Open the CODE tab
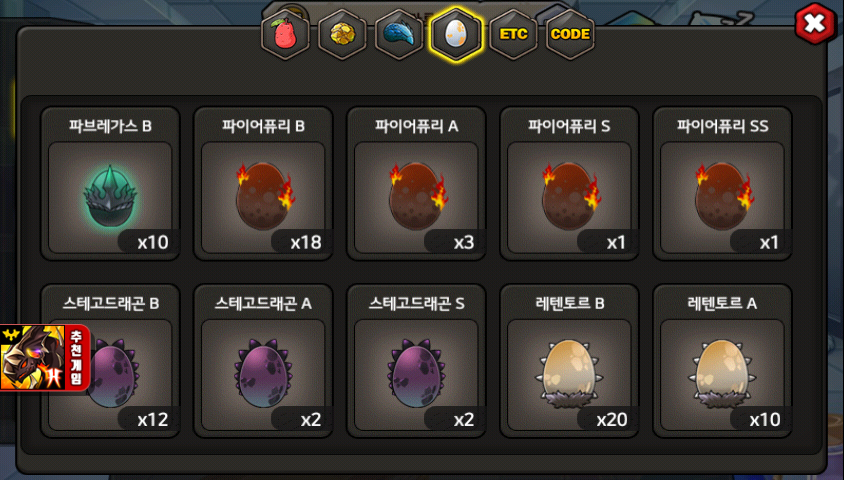 point(570,34)
